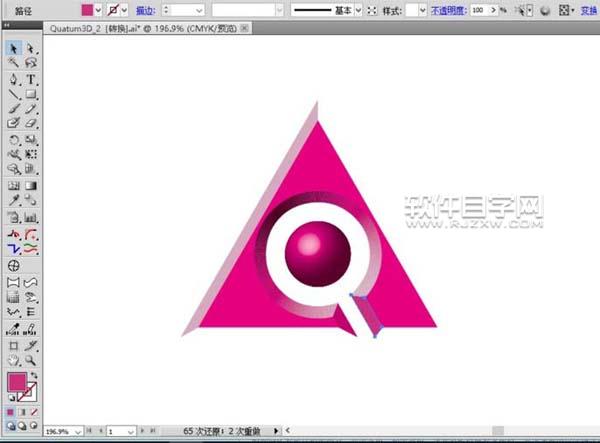Open brush definition dropdown labeled 基本
The image size is (600, 443).
click(x=358, y=10)
